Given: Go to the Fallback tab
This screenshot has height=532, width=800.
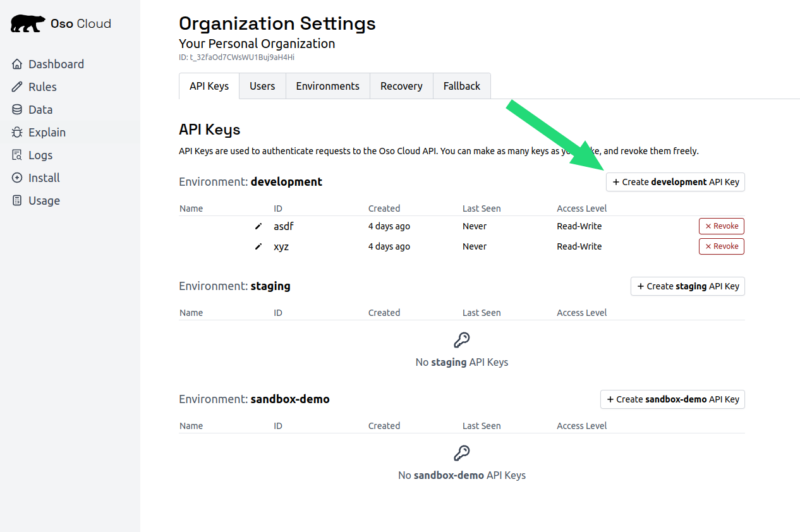Looking at the screenshot, I should (x=462, y=86).
